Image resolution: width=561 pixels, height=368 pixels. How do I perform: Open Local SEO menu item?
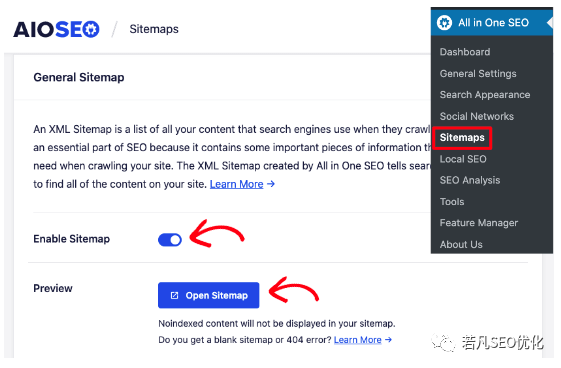[x=463, y=159]
